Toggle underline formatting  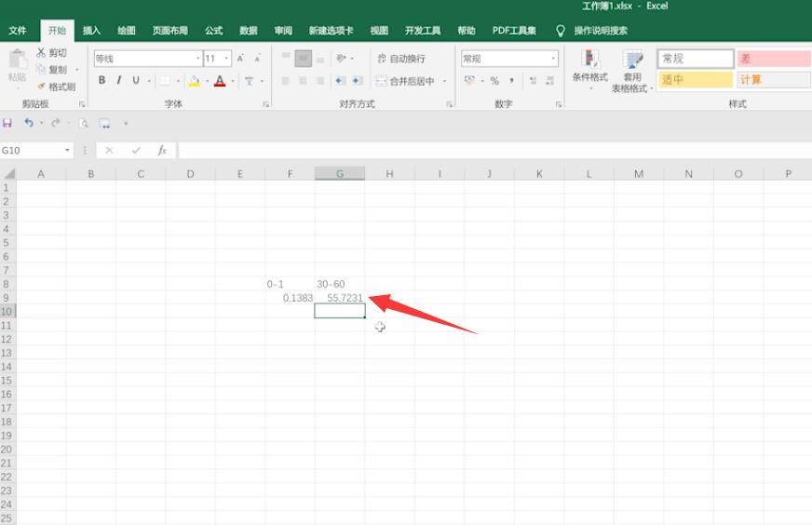pos(136,81)
